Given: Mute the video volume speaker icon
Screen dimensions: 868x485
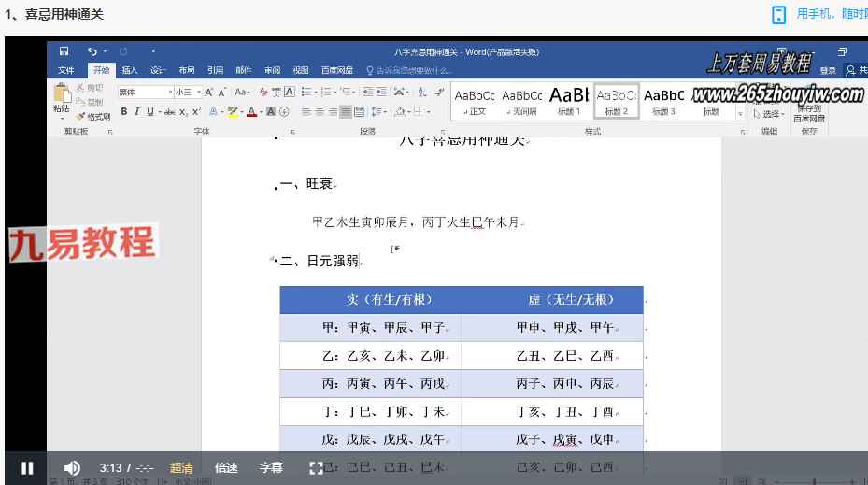Looking at the screenshot, I should tap(72, 468).
